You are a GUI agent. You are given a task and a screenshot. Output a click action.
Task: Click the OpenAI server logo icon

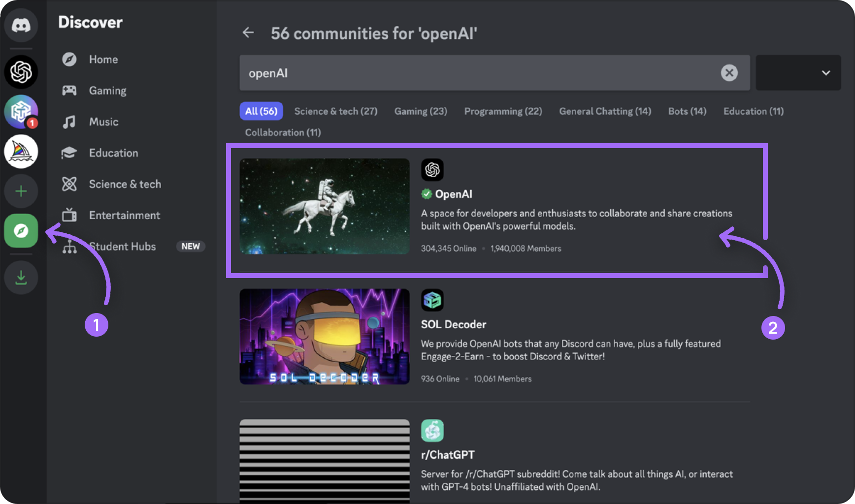click(x=432, y=170)
